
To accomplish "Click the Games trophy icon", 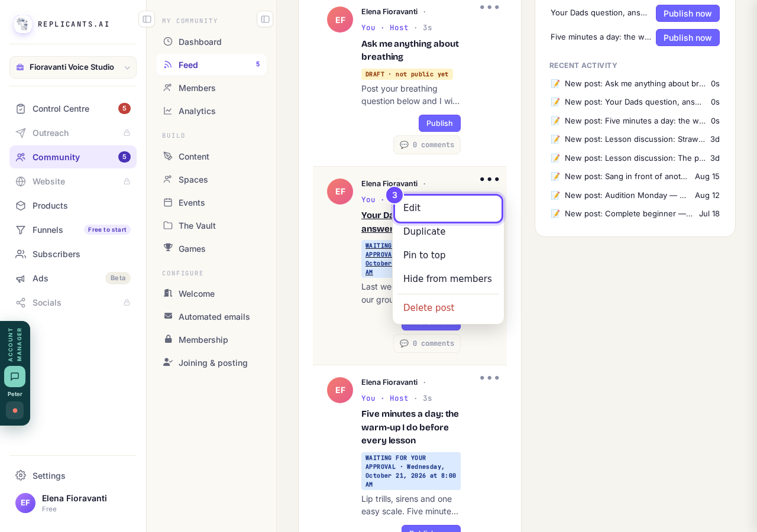I will [x=168, y=249].
